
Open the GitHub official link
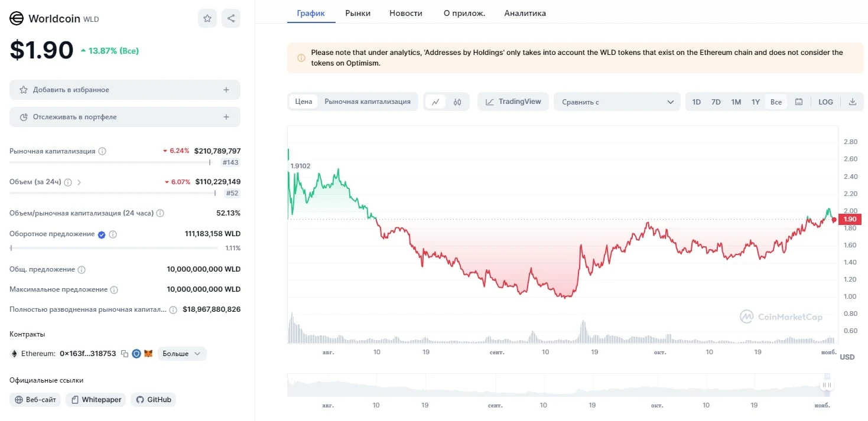point(154,400)
